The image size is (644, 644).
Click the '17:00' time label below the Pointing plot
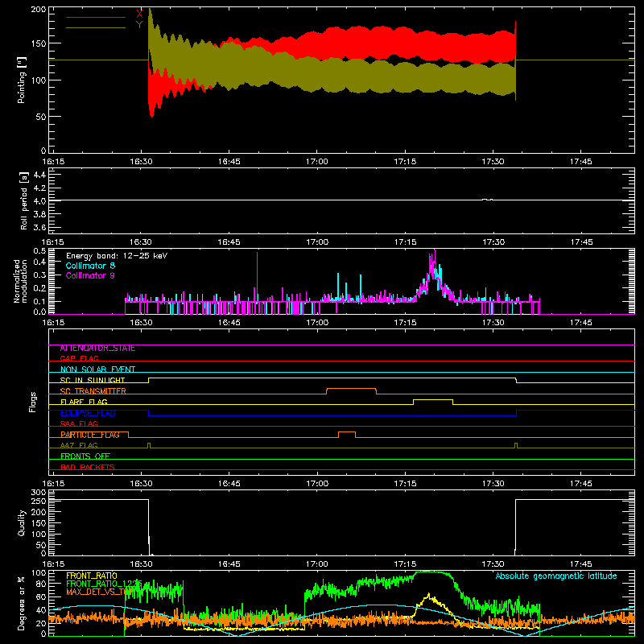coord(317,162)
